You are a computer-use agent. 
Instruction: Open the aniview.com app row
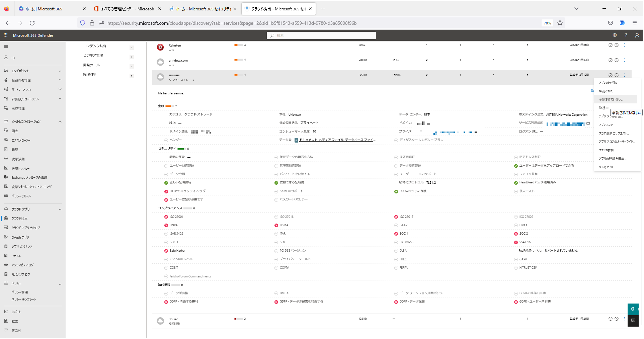[x=392, y=63]
